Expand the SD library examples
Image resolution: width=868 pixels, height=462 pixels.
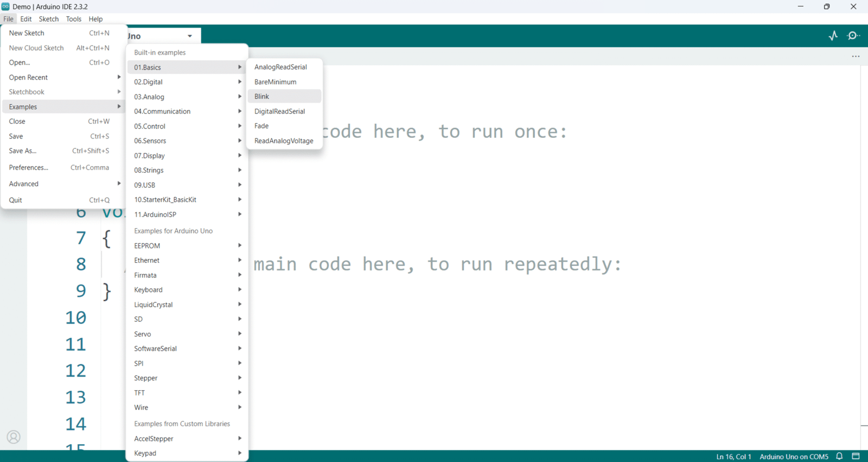[187, 319]
